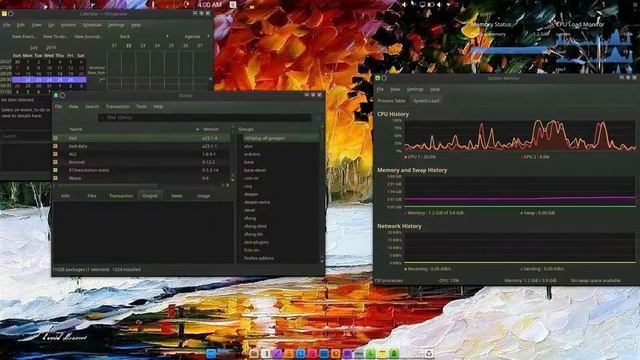Click the first blue icon in the dock
Screen dimensions: 640x360
tap(211, 353)
